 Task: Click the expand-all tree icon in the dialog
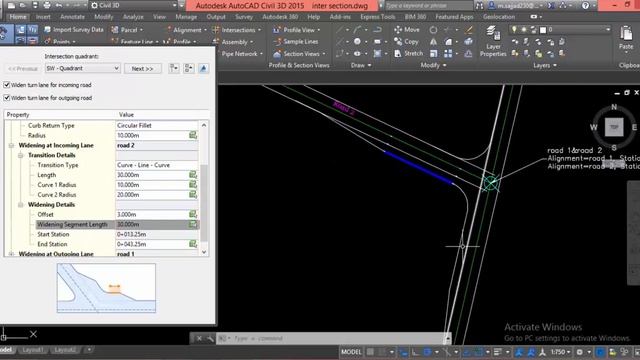pyautogui.click(x=174, y=68)
